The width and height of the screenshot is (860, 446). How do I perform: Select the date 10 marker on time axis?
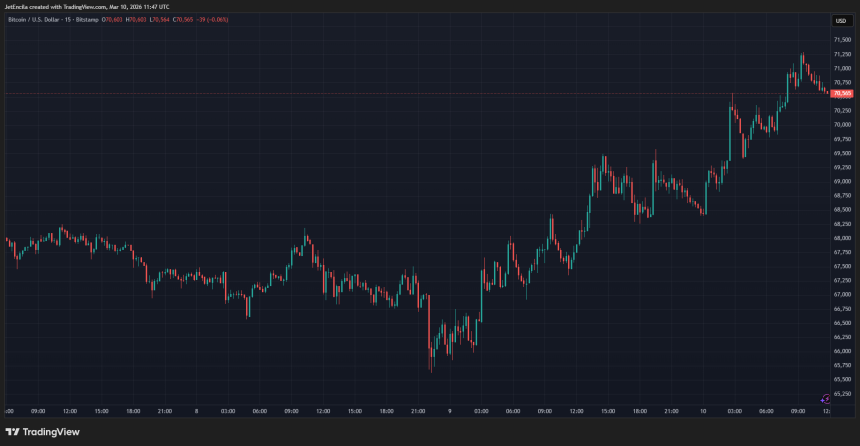(x=704, y=411)
